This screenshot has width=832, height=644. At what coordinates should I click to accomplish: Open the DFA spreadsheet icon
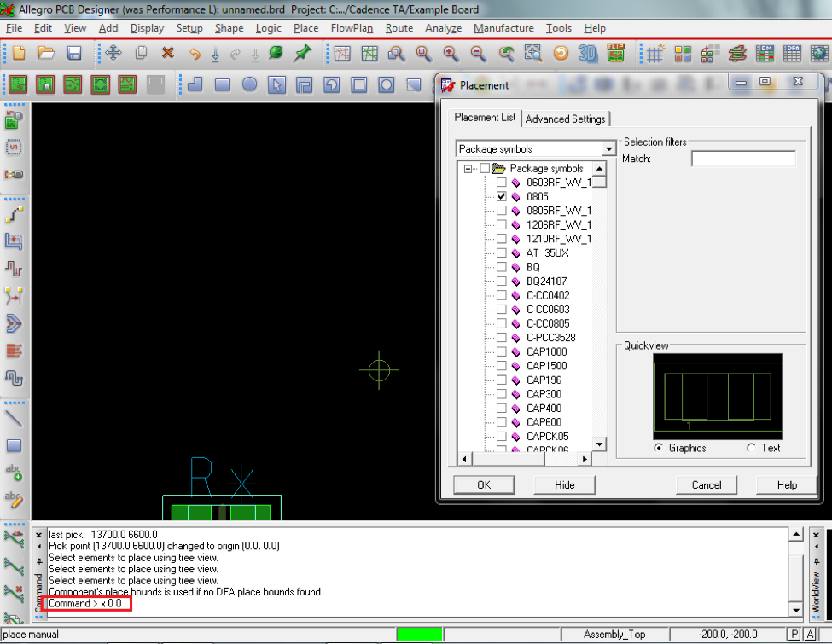tap(792, 53)
